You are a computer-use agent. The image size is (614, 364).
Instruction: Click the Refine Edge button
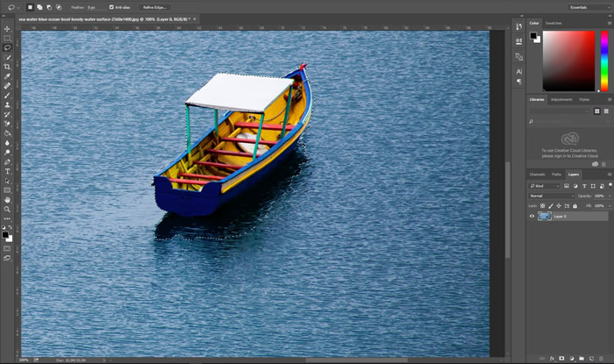pos(154,7)
